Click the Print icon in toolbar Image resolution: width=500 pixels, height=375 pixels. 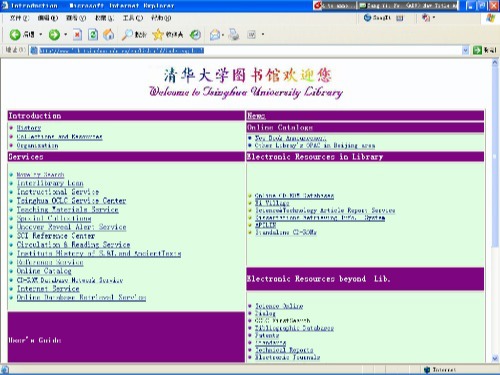point(234,34)
